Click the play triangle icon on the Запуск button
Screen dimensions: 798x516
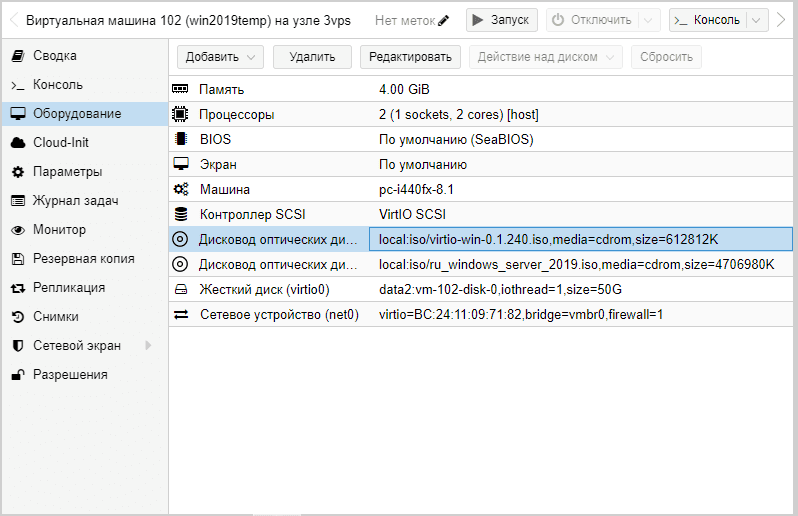(477, 20)
